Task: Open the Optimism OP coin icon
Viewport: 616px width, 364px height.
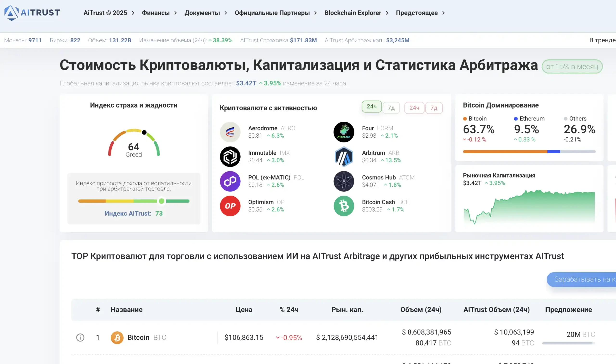Action: tap(230, 206)
